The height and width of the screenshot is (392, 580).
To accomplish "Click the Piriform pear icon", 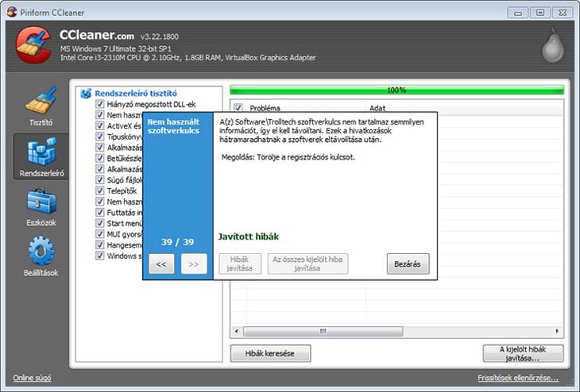I will (552, 48).
